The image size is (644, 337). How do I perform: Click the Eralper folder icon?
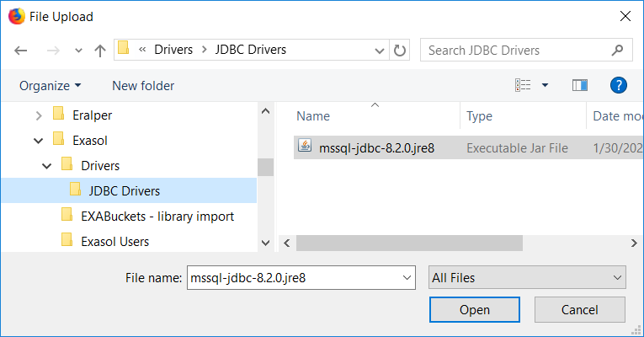59,114
